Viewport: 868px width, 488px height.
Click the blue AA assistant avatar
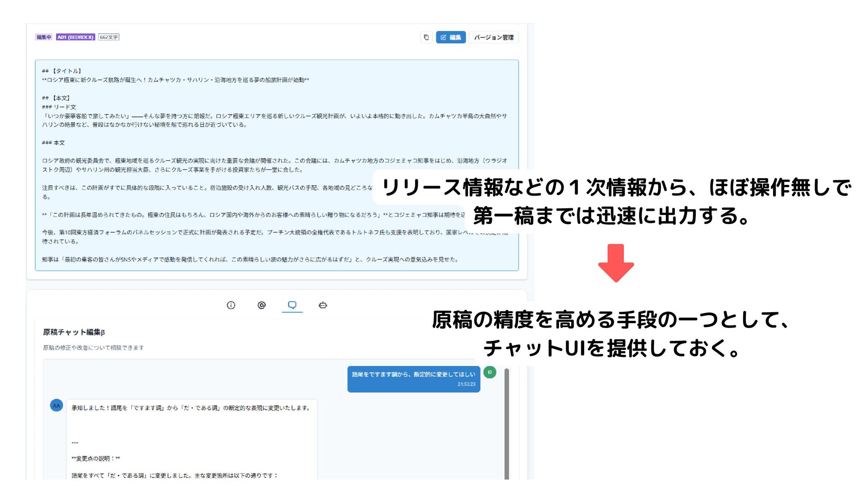pyautogui.click(x=57, y=406)
